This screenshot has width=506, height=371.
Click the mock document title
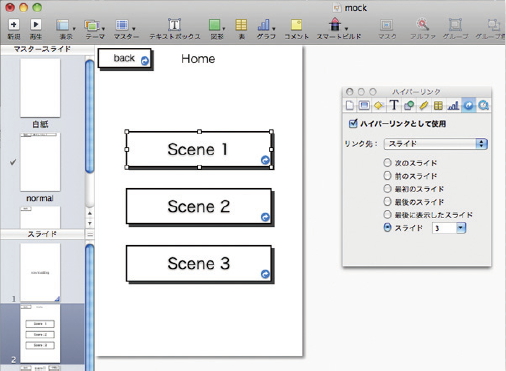(x=356, y=8)
